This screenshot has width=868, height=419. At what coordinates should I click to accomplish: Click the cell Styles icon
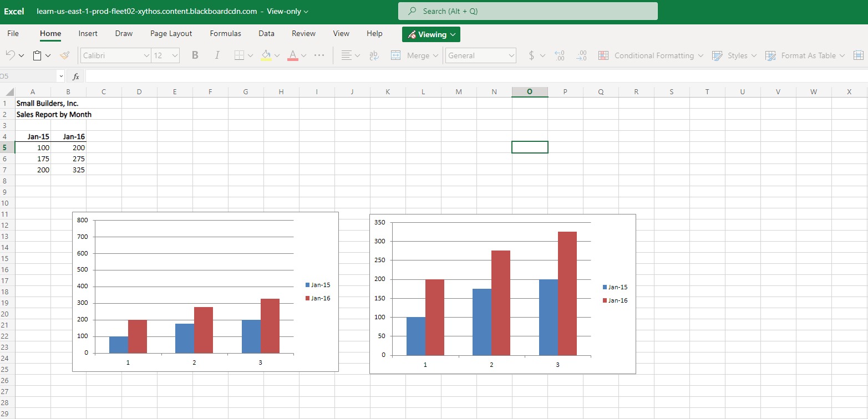pos(717,55)
